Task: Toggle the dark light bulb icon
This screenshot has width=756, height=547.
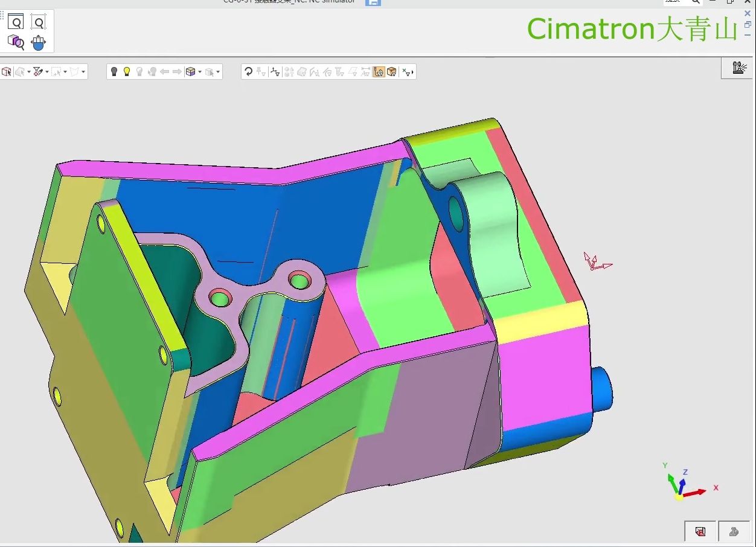Action: pos(114,72)
